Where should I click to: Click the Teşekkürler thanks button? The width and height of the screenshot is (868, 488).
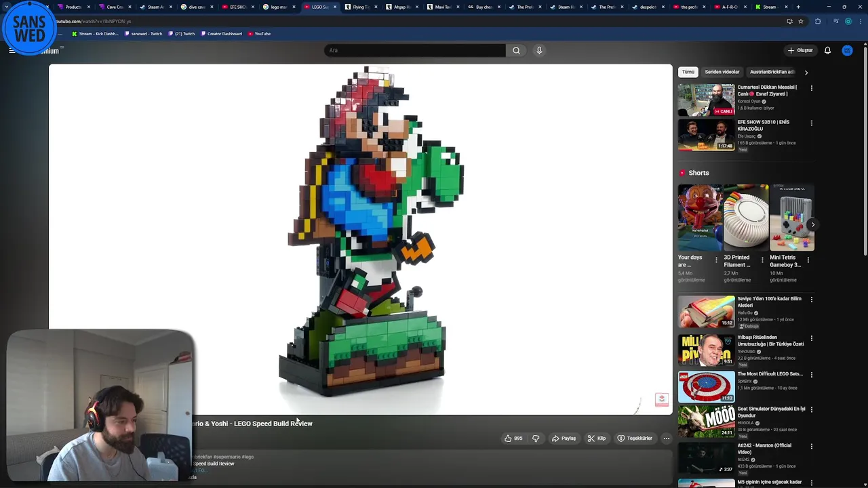(635, 439)
